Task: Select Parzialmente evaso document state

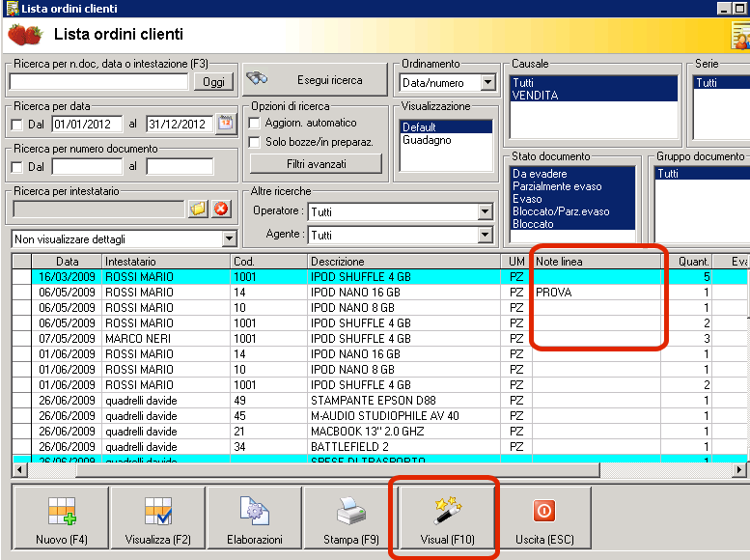Action: tap(573, 186)
